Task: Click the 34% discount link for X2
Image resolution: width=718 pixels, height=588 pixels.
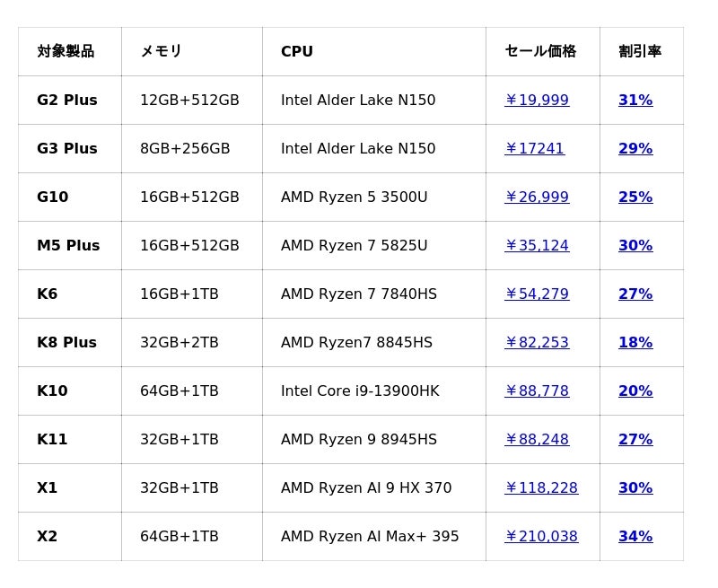Action: 635,537
